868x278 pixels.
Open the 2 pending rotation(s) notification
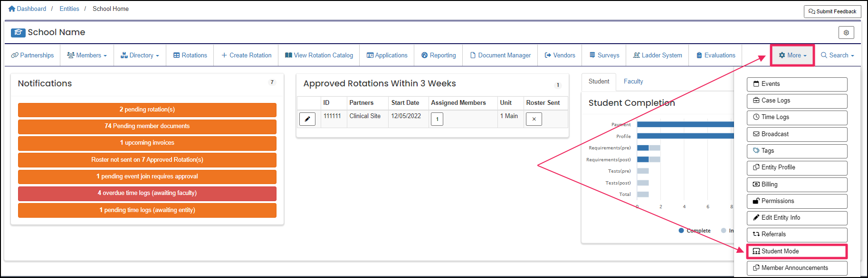[x=147, y=110]
